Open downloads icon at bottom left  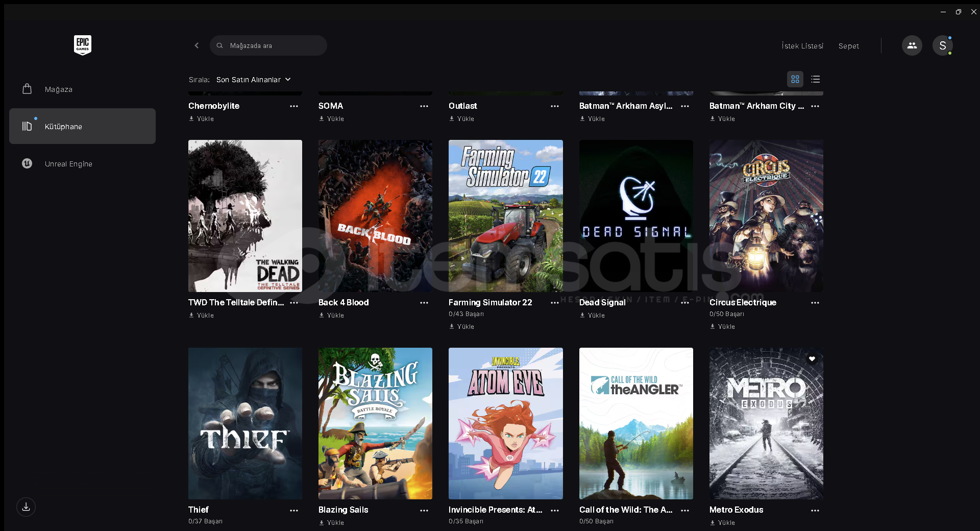pos(26,507)
